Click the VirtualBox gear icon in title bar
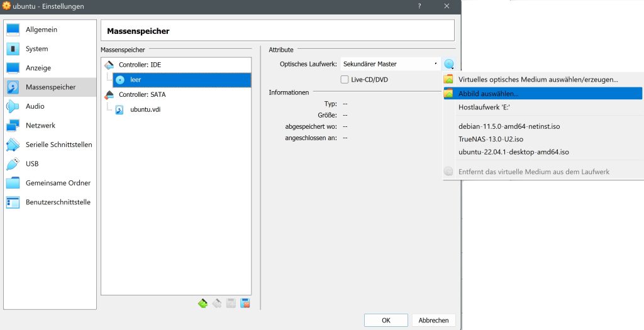The height and width of the screenshot is (330, 644). pyautogui.click(x=6, y=6)
